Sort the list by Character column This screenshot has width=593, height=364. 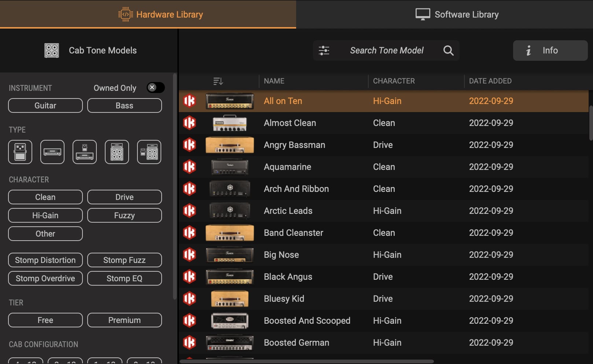point(394,81)
